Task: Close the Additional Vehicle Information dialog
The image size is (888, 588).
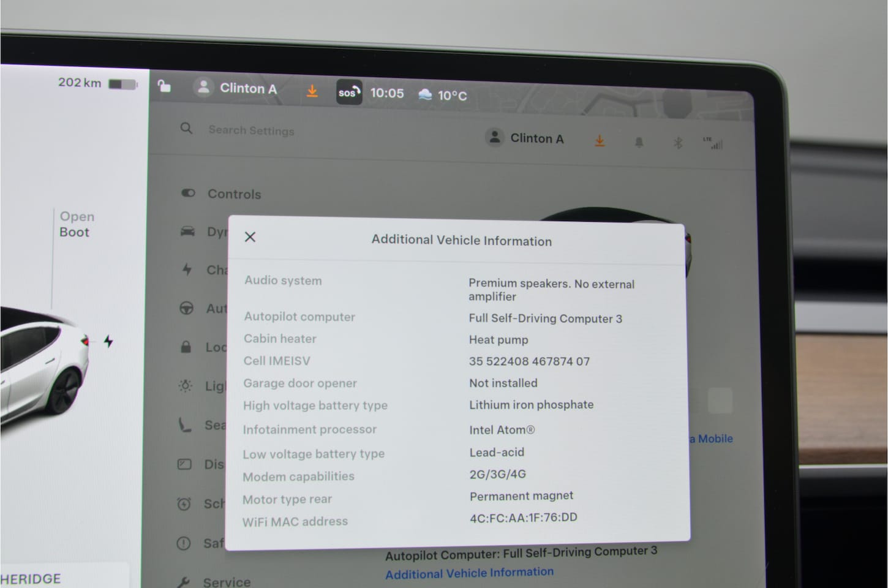Action: [250, 237]
